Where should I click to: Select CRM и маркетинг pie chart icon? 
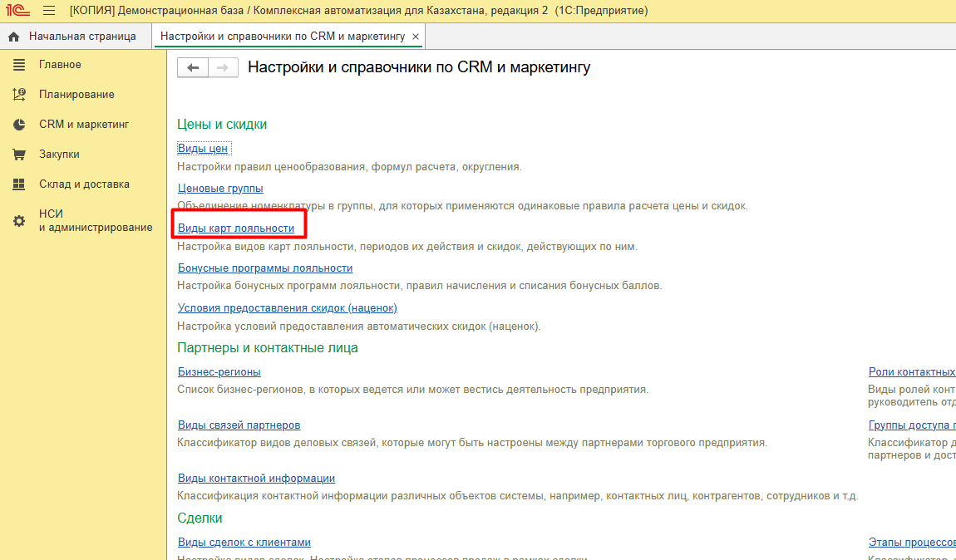[19, 125]
